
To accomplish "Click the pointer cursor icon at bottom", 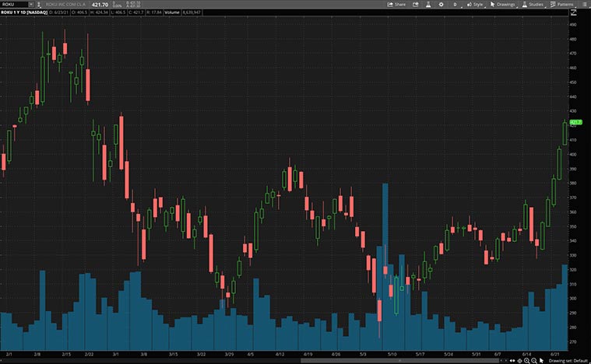I will pos(541,361).
